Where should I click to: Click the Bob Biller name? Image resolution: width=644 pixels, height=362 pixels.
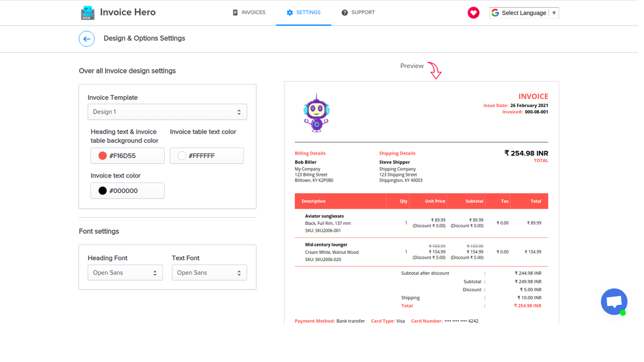pyautogui.click(x=305, y=162)
